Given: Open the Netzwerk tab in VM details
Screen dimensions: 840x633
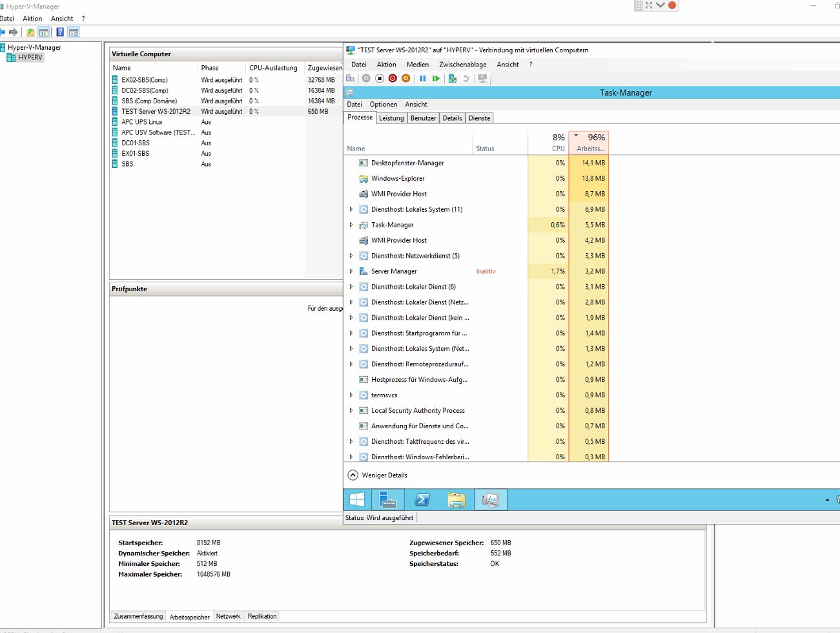Looking at the screenshot, I should click(228, 616).
